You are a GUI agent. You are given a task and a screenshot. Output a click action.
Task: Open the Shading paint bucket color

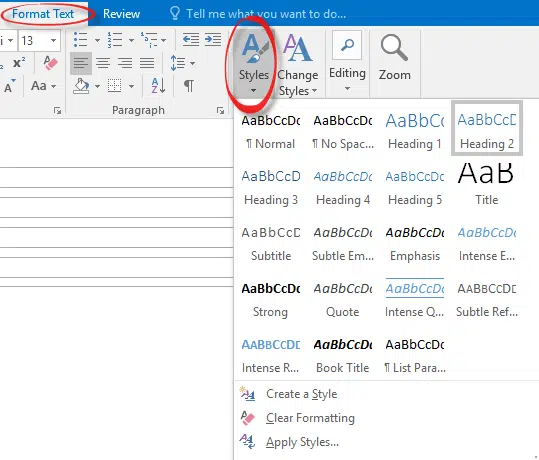pyautogui.click(x=81, y=86)
